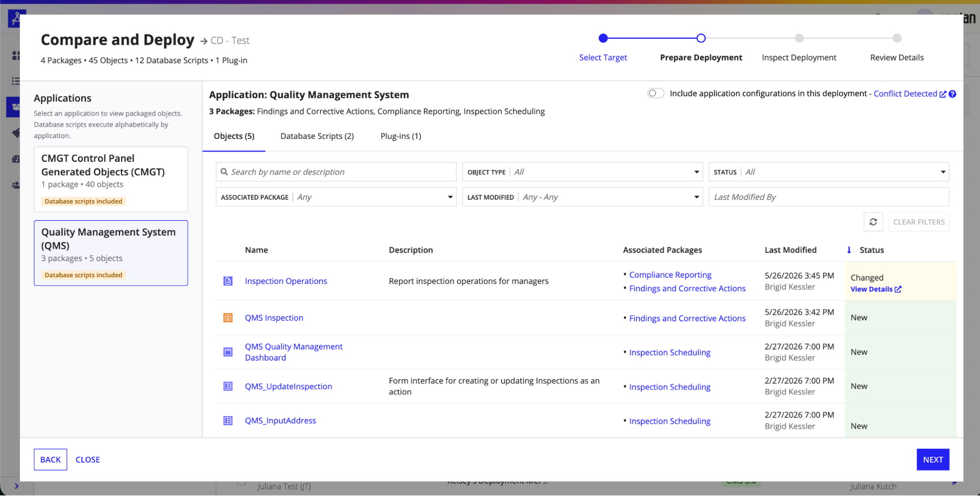The height and width of the screenshot is (496, 980).
Task: Sort by the Last Modified column header
Action: (x=790, y=250)
